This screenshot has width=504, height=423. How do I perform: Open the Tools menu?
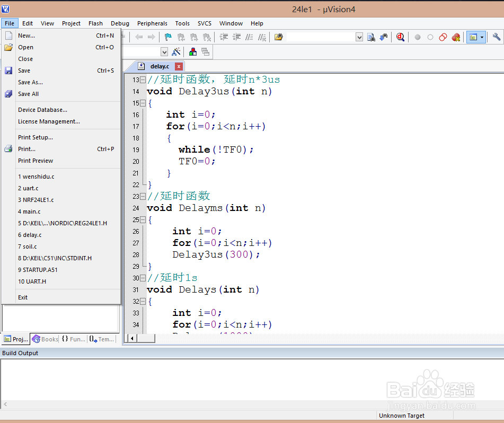click(182, 23)
